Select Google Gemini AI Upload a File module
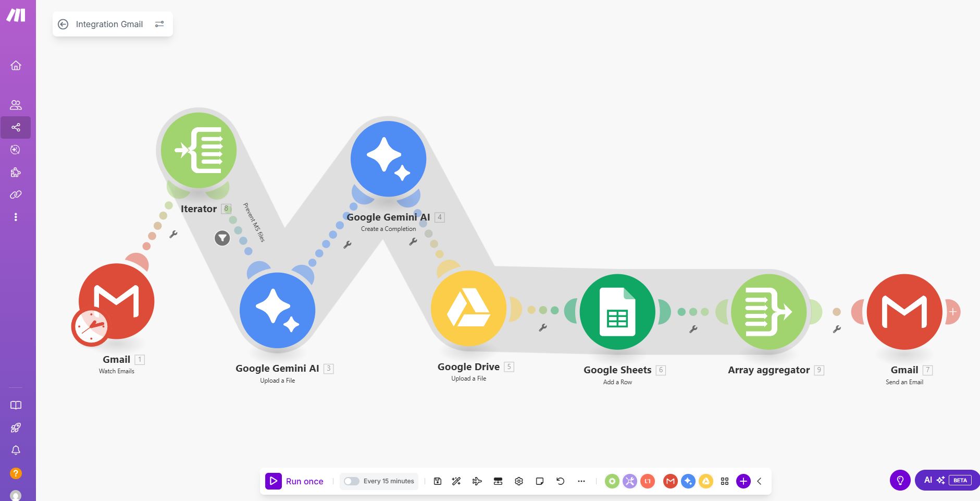This screenshot has width=980, height=501. [x=277, y=310]
